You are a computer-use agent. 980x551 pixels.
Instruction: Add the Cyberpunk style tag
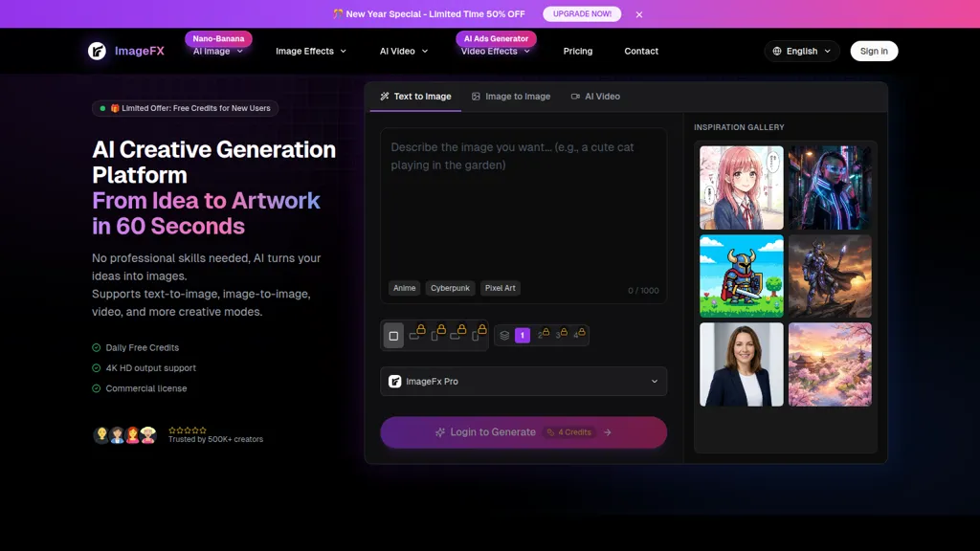[450, 288]
